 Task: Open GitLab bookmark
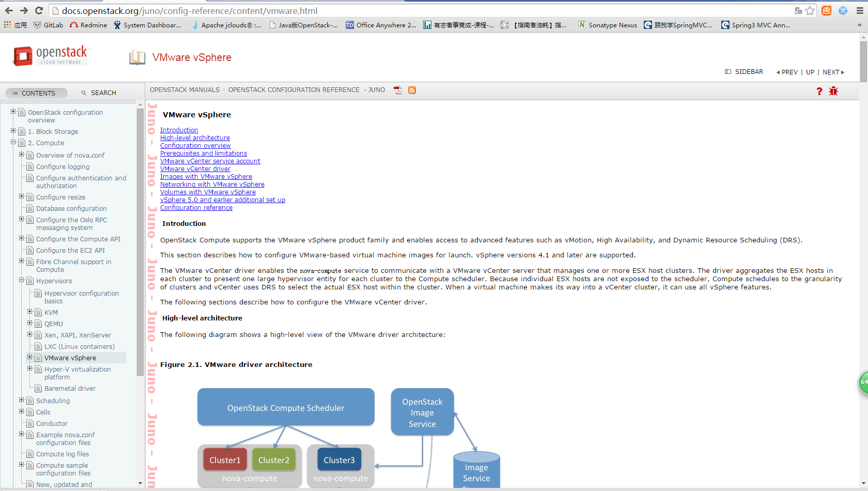[49, 25]
